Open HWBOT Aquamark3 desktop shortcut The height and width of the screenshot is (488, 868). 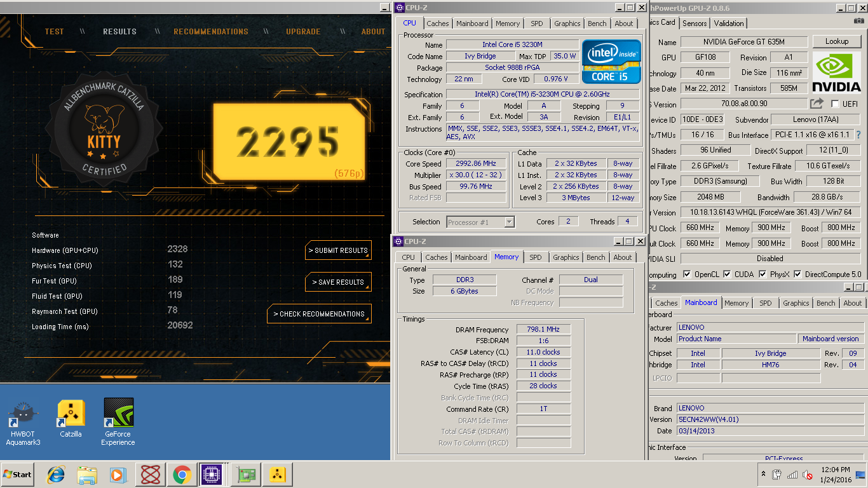23,423
